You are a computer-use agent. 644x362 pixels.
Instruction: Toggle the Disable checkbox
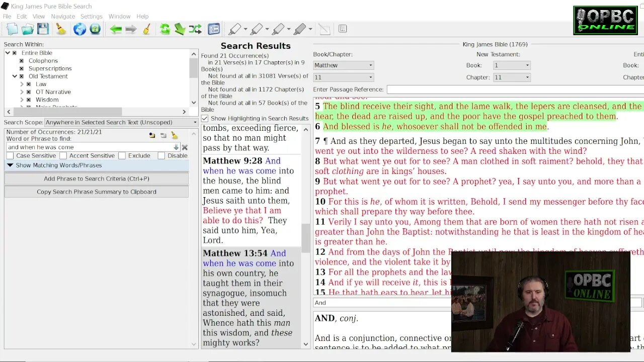[161, 156]
